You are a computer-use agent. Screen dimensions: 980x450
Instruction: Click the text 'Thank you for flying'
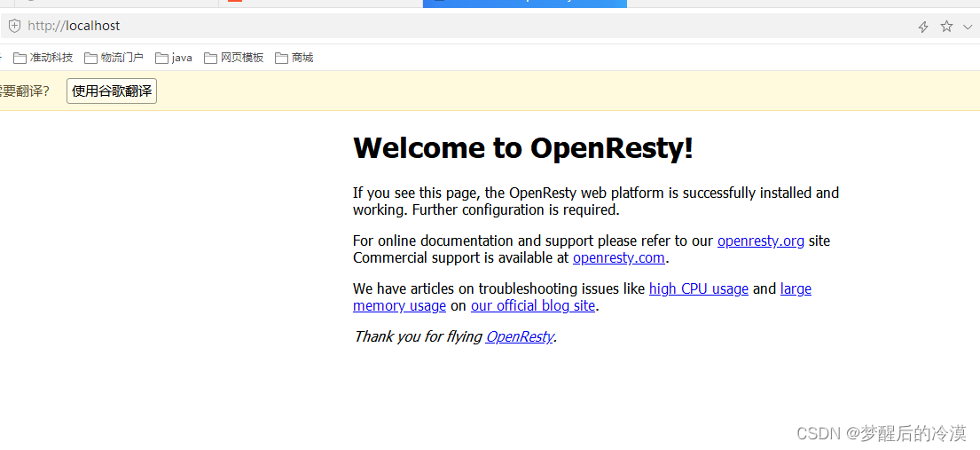click(x=418, y=336)
